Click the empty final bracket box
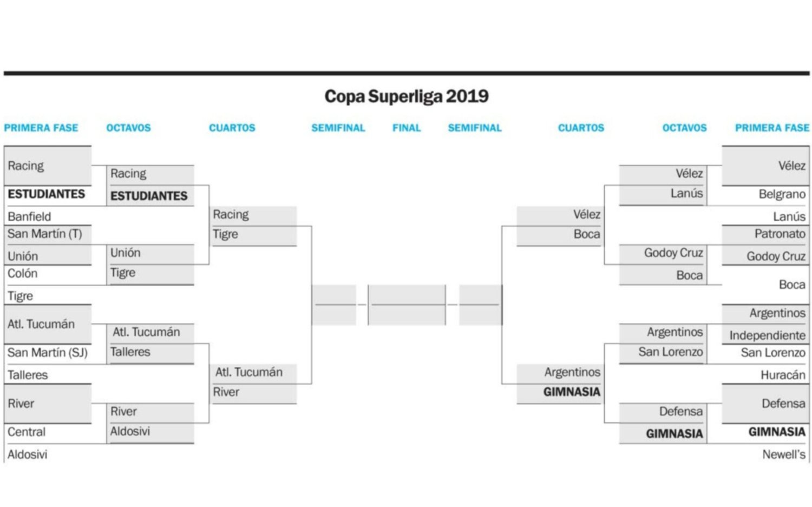 coord(407,305)
